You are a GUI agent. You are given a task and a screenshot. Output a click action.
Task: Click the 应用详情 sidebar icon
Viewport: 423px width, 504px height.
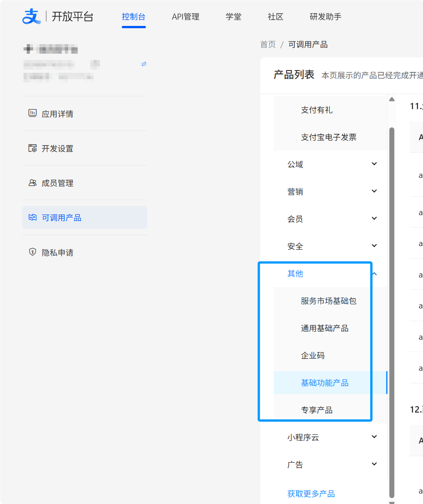(32, 113)
